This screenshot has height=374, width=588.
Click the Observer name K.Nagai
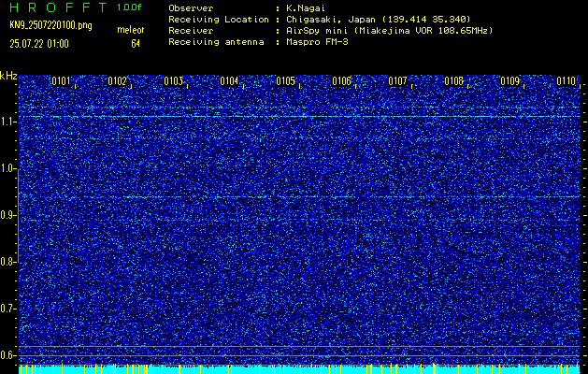[306, 8]
